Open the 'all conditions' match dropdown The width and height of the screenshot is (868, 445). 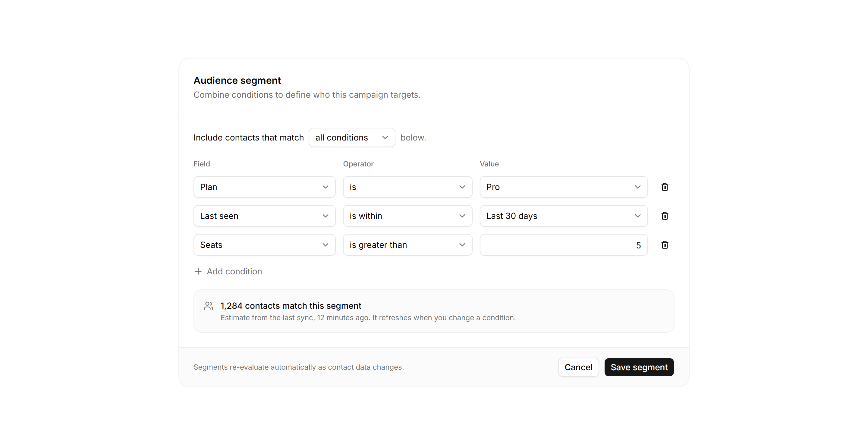pyautogui.click(x=352, y=137)
